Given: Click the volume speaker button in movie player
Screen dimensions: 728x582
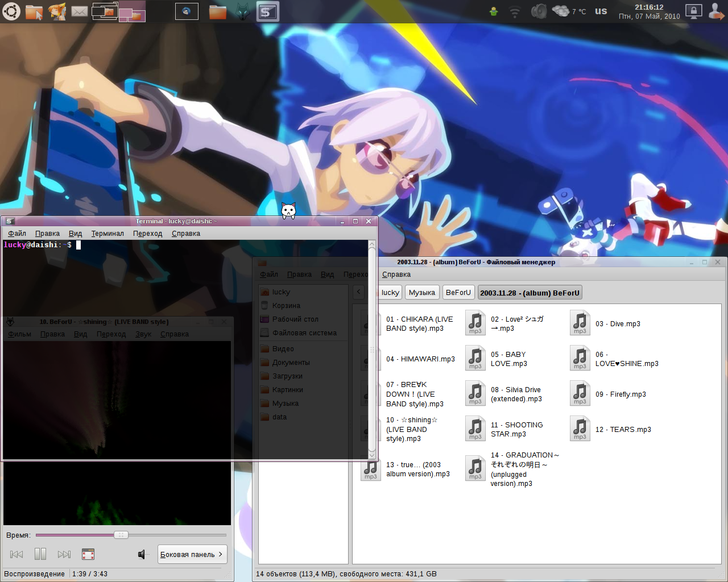Looking at the screenshot, I should [x=142, y=554].
